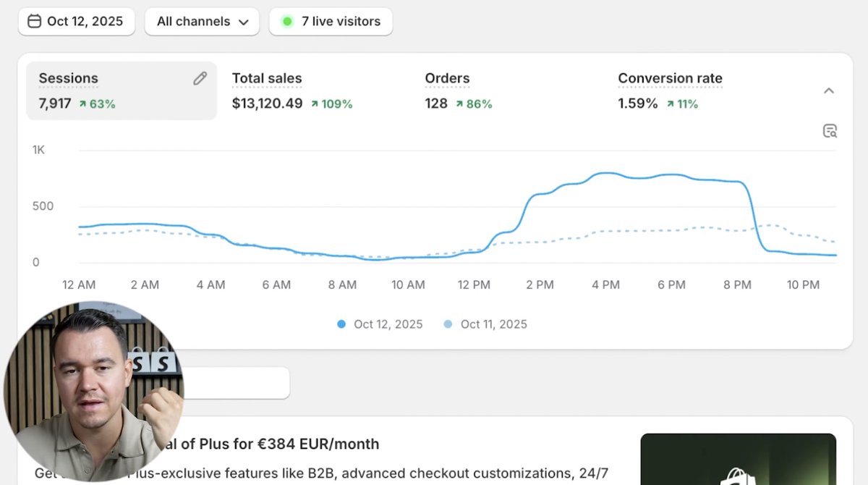Toggle the 7 live visitors pill
Image resolution: width=868 pixels, height=485 pixels.
[x=331, y=21]
